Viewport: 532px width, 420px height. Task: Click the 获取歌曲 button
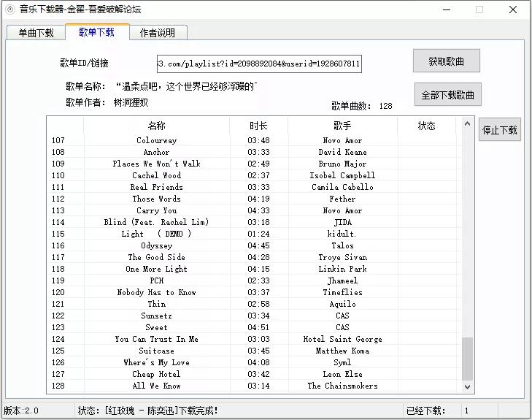[446, 61]
